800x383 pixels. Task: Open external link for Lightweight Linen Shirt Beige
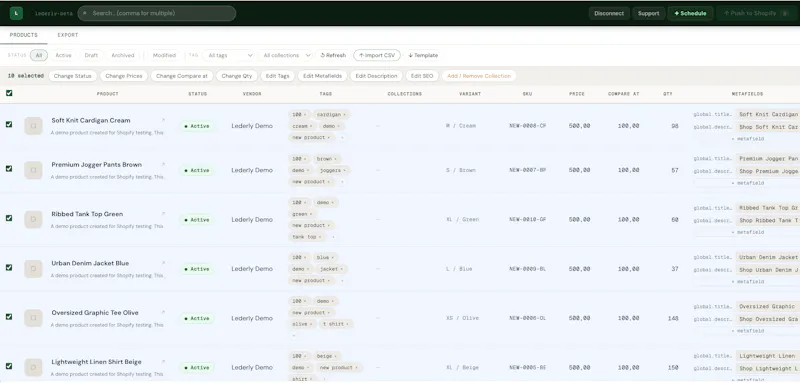163,362
